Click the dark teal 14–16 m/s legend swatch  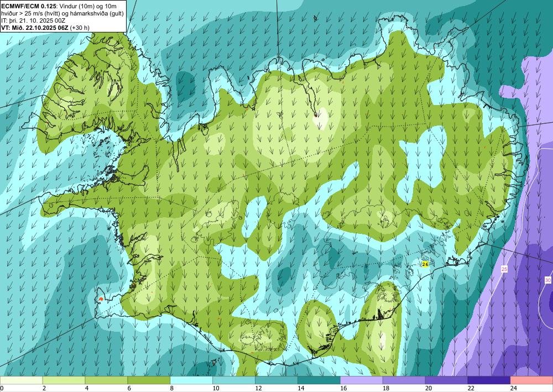click(319, 380)
